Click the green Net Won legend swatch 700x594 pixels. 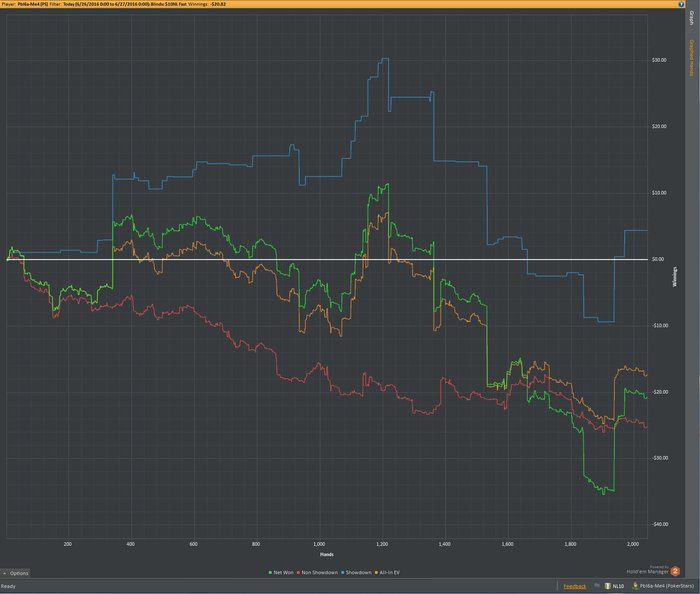point(271,572)
